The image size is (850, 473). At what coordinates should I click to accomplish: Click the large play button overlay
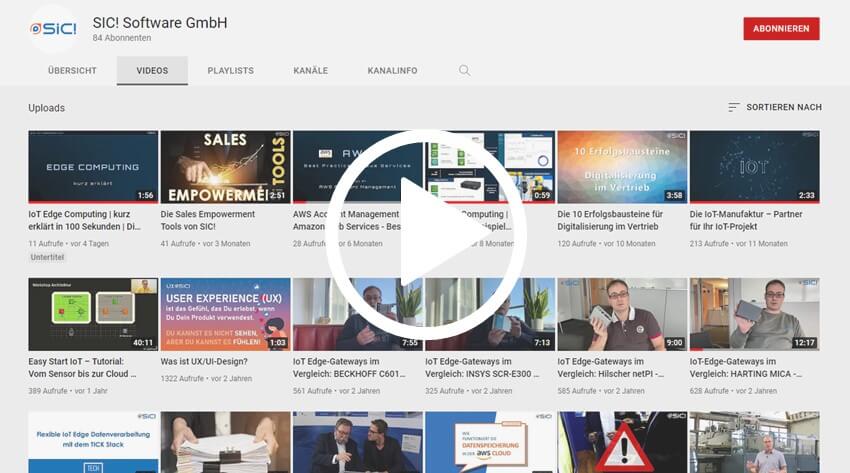(426, 234)
